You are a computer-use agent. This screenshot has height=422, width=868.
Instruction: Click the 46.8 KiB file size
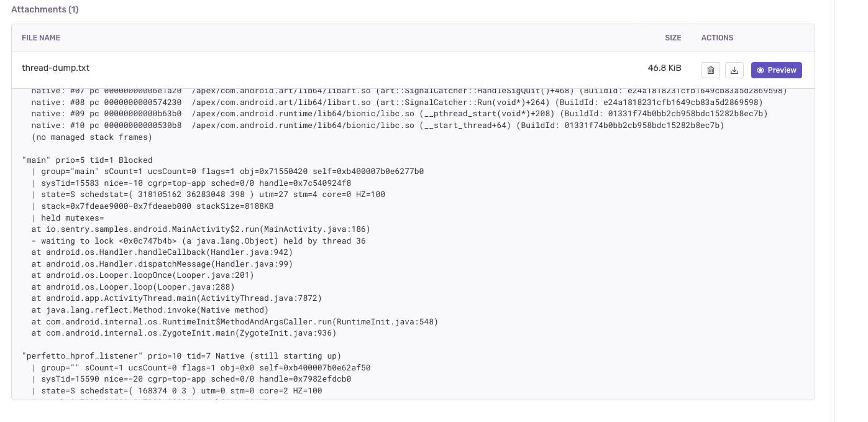[665, 68]
